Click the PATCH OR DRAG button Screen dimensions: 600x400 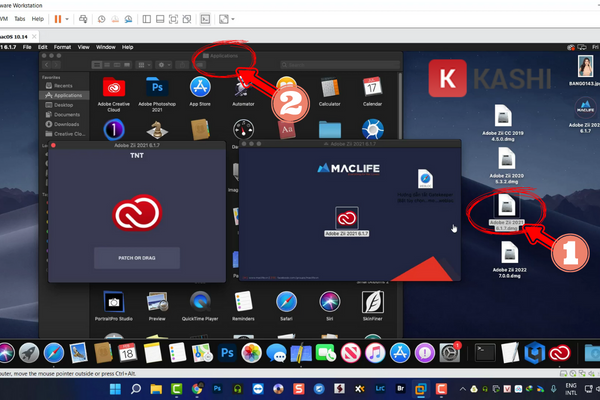click(x=137, y=258)
